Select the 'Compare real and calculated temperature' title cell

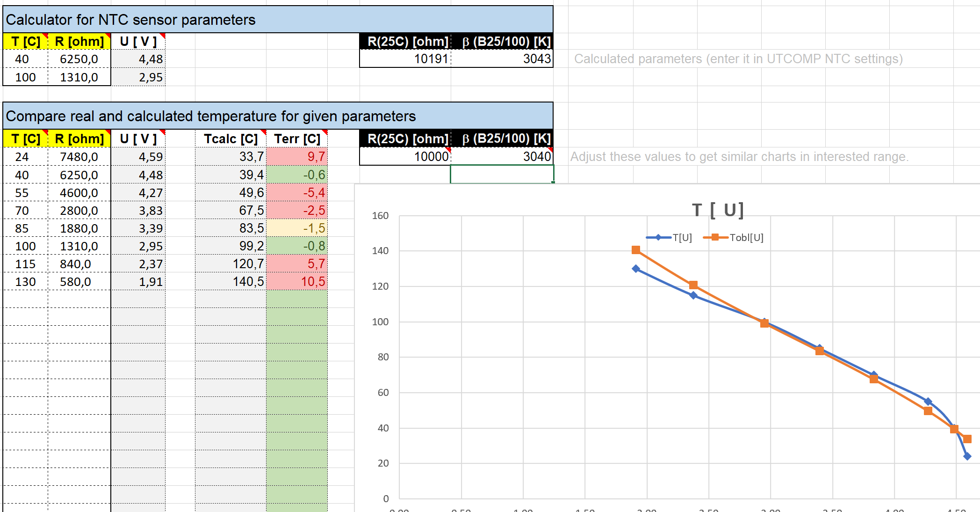pyautogui.click(x=278, y=116)
